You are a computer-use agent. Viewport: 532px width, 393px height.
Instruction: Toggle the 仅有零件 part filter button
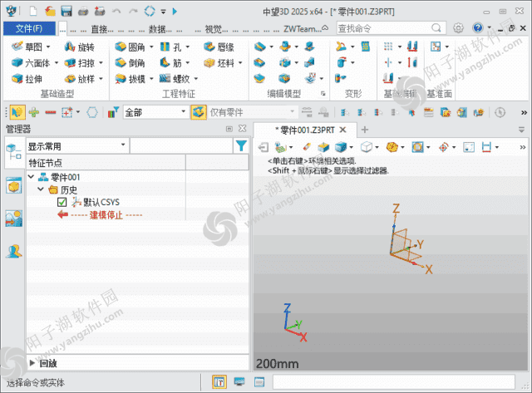[199, 112]
